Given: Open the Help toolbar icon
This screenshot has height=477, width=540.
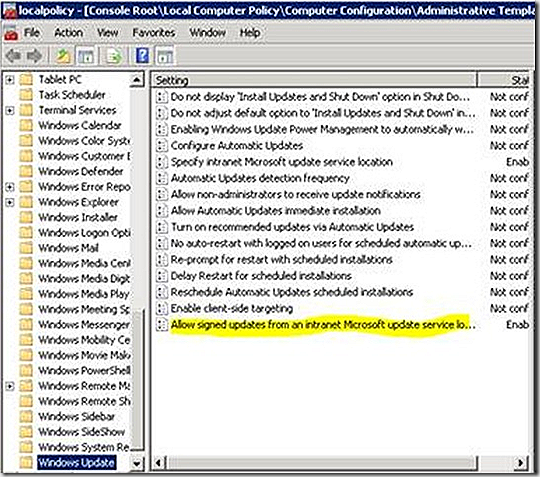Looking at the screenshot, I should pyautogui.click(x=143, y=55).
